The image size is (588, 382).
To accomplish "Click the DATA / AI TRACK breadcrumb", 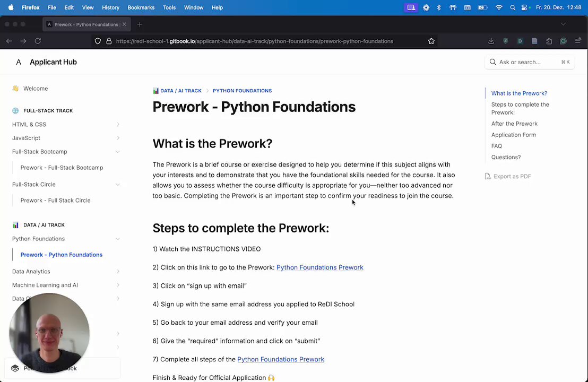I will click(x=177, y=91).
